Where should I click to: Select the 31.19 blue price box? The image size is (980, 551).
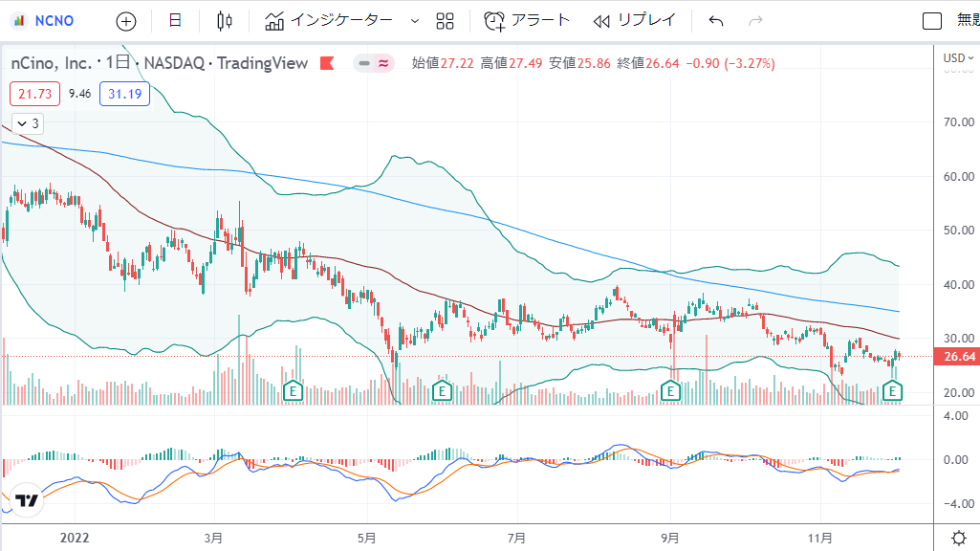[125, 94]
